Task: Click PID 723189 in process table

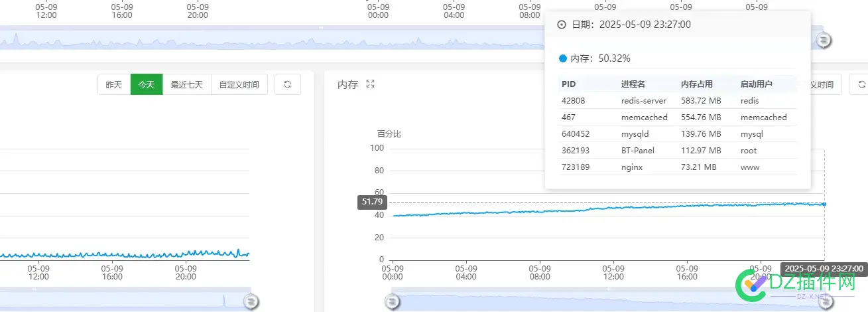Action: point(576,167)
